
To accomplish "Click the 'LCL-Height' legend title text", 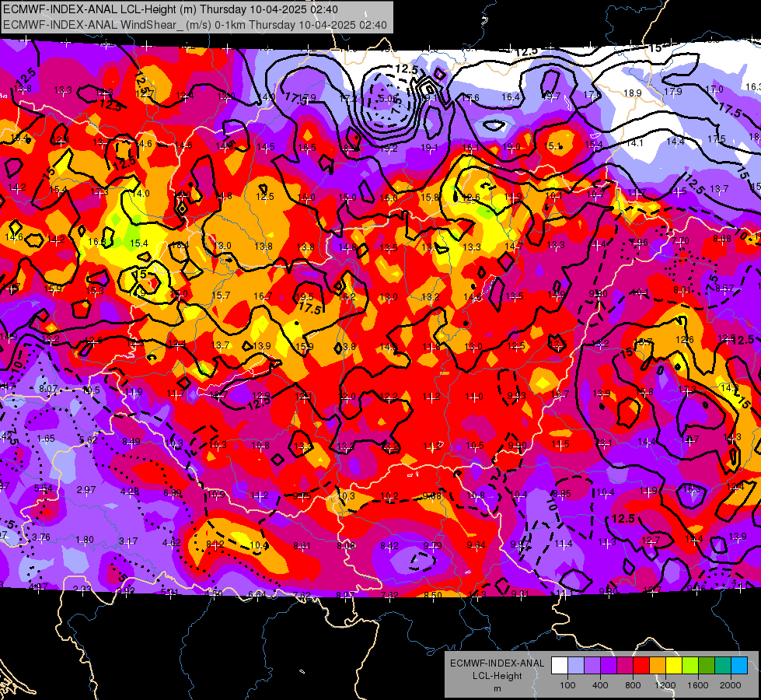I will click(497, 676).
